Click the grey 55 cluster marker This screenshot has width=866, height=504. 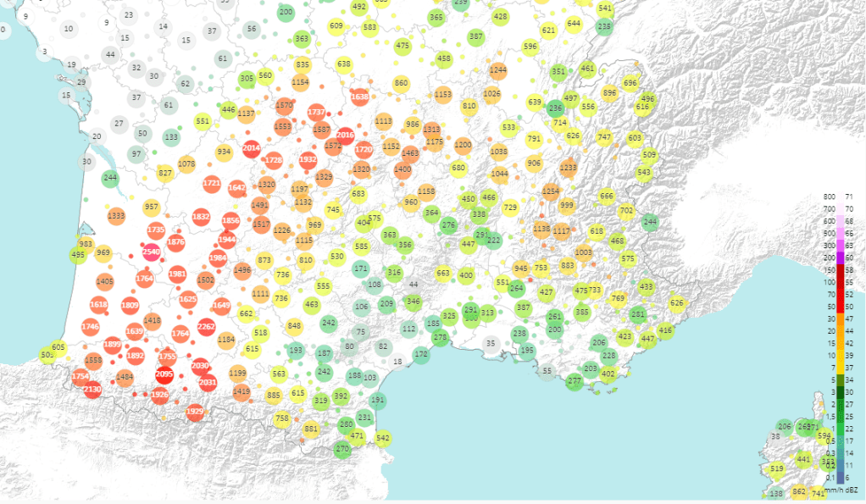click(547, 371)
